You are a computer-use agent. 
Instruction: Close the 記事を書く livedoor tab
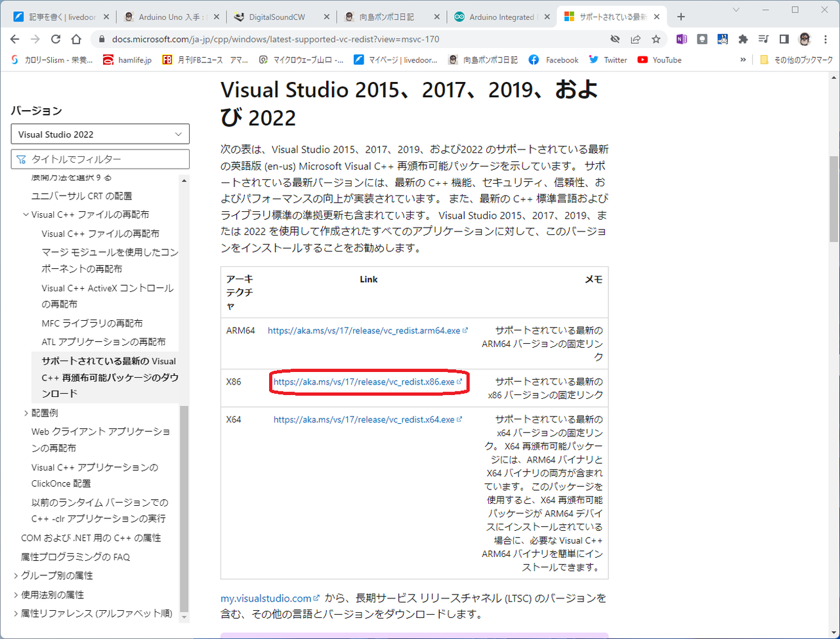point(106,17)
